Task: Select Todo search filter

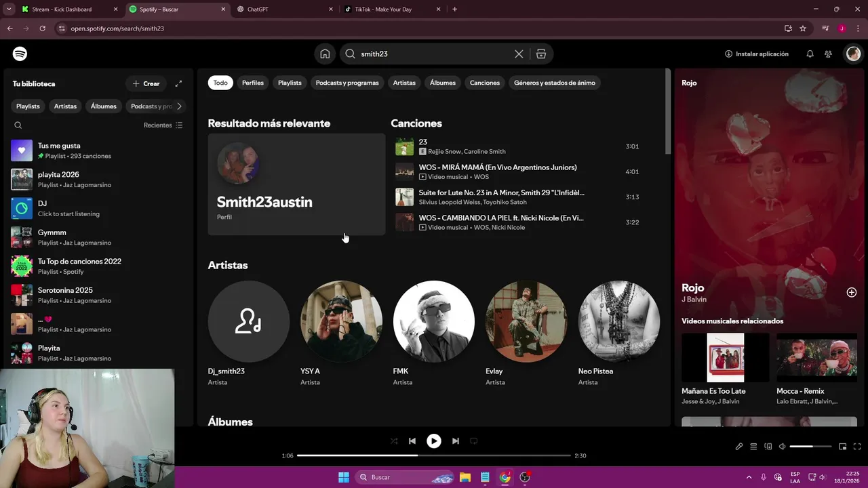Action: click(x=220, y=83)
